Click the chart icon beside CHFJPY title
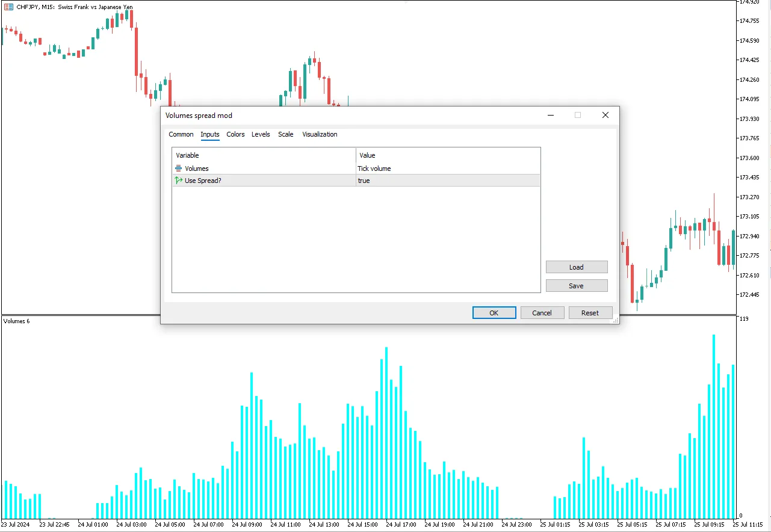The width and height of the screenshot is (771, 532). pos(8,7)
